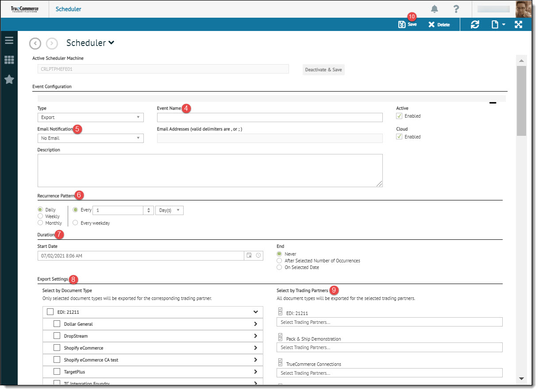Open the new document dropdown menu
The width and height of the screenshot is (539, 392).
[498, 25]
